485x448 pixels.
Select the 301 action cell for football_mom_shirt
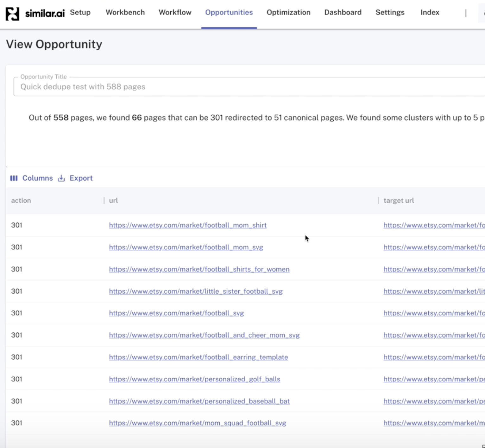tap(17, 225)
